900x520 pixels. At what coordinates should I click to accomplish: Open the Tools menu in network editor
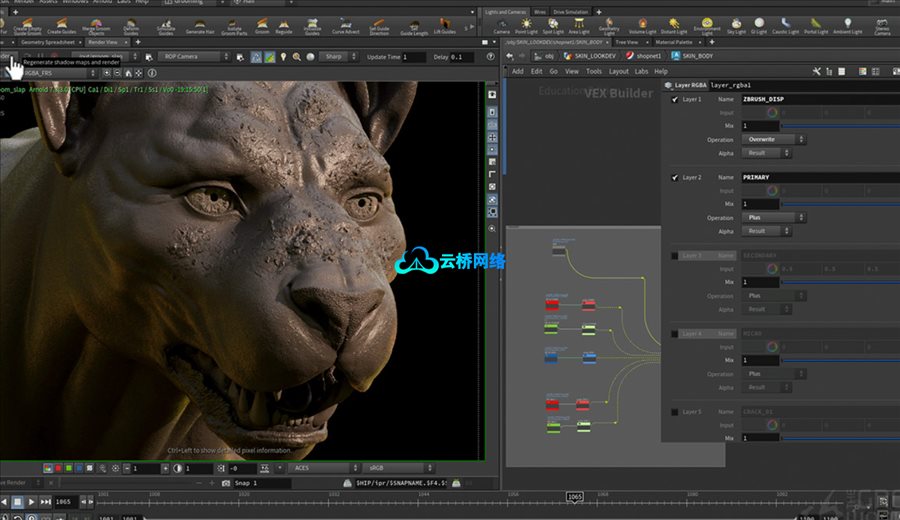pos(594,71)
